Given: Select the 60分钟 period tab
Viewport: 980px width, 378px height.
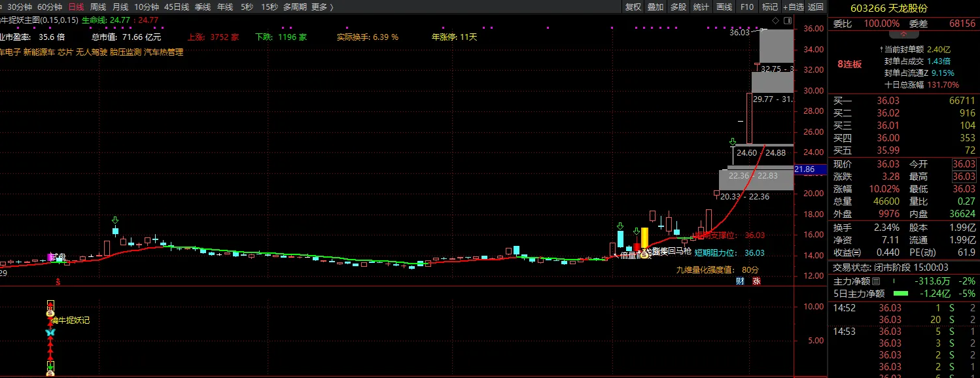Looking at the screenshot, I should pyautogui.click(x=49, y=7).
